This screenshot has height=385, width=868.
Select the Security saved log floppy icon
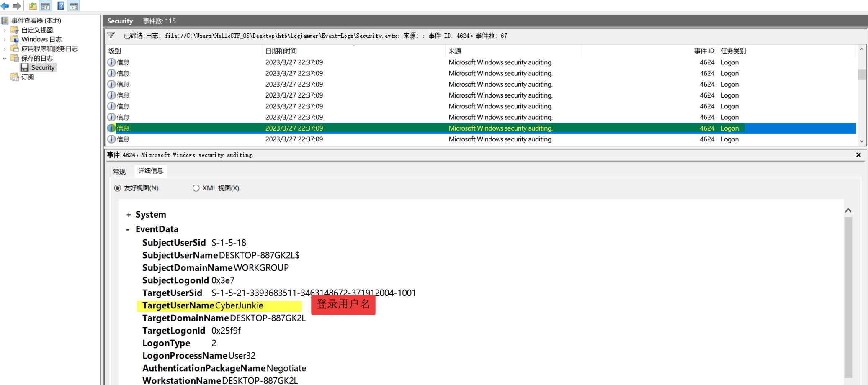(x=25, y=67)
